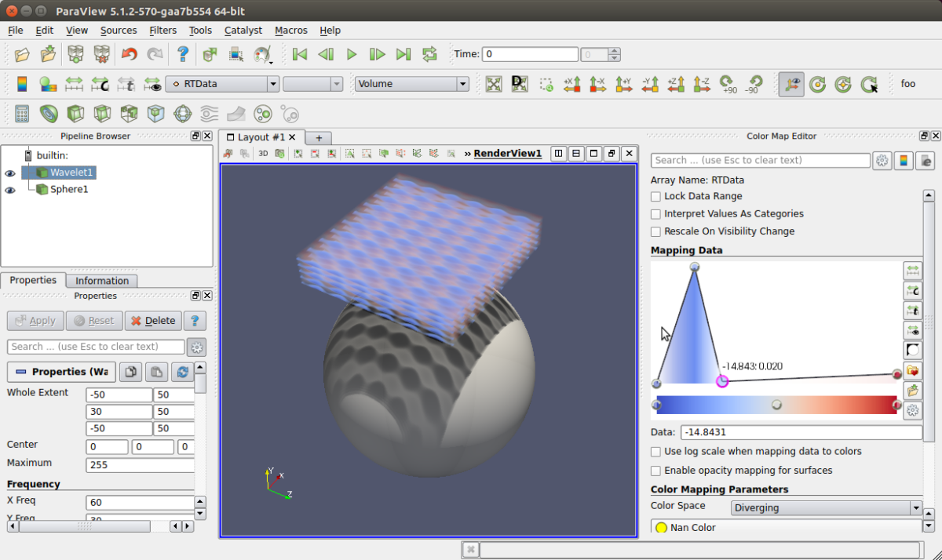Image resolution: width=942 pixels, height=560 pixels.
Task: Check Interpret Values As Categories
Action: (x=655, y=214)
